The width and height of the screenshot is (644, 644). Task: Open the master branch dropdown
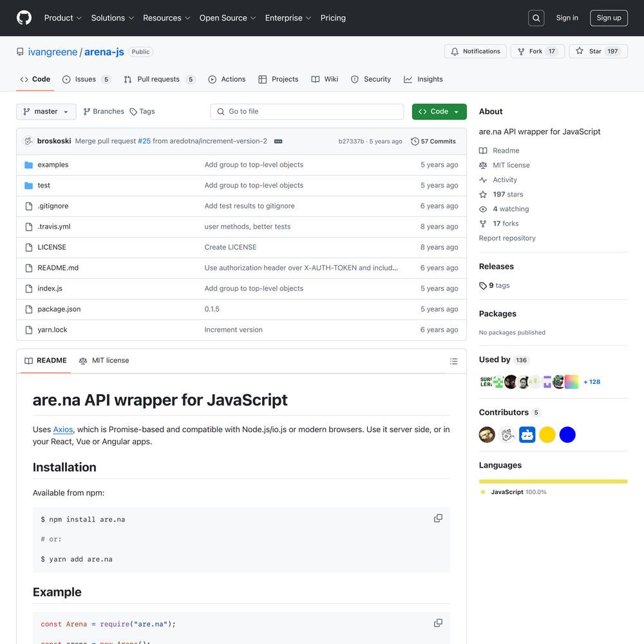(46, 111)
